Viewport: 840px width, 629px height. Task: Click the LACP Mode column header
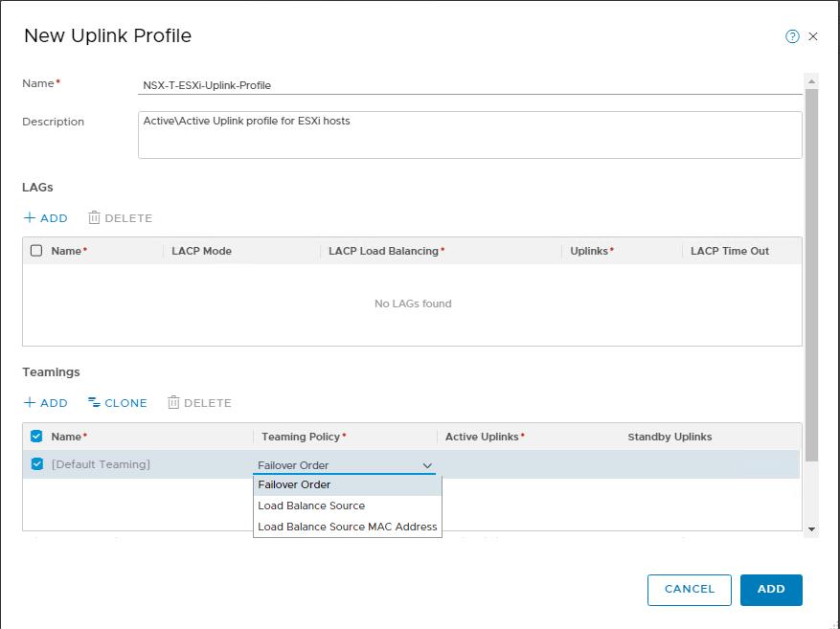(x=201, y=251)
